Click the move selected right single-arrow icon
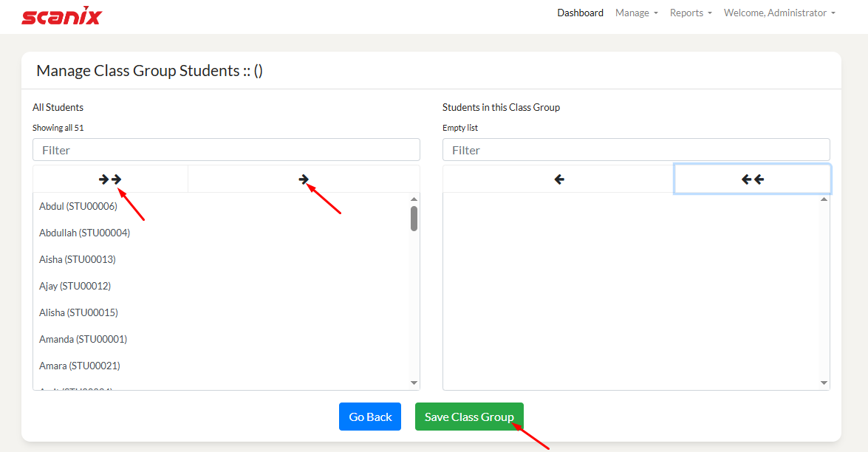868x452 pixels. (x=304, y=179)
